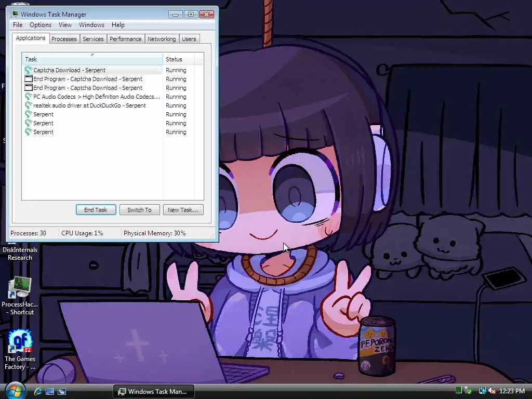532x399 pixels.
Task: Click the Show Desktop quick launch icon
Action: (x=50, y=391)
